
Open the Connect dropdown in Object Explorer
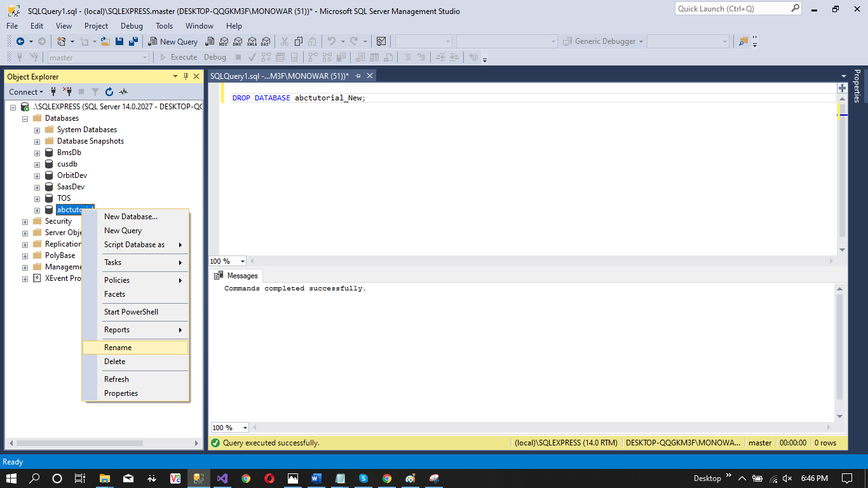click(27, 91)
